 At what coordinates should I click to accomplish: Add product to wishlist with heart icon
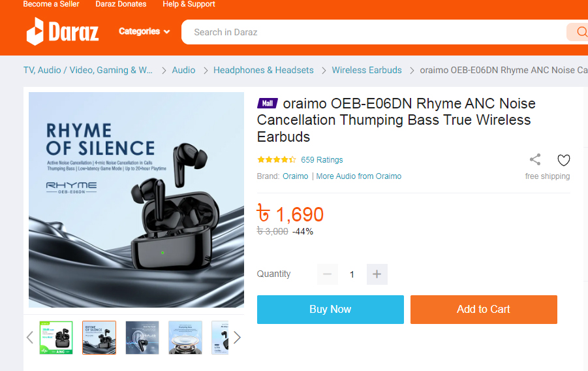coord(564,160)
